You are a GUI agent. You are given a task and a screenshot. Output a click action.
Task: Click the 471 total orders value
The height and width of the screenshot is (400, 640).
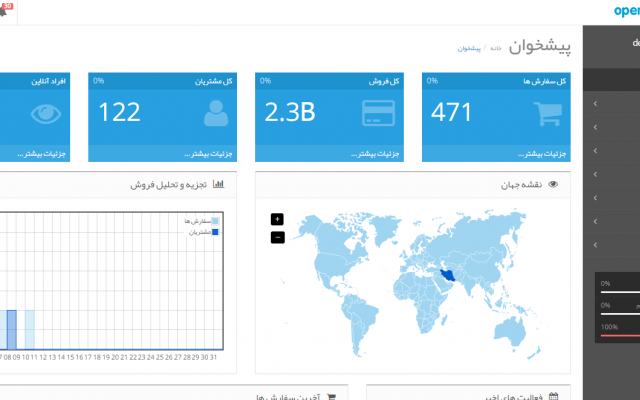[x=451, y=112]
